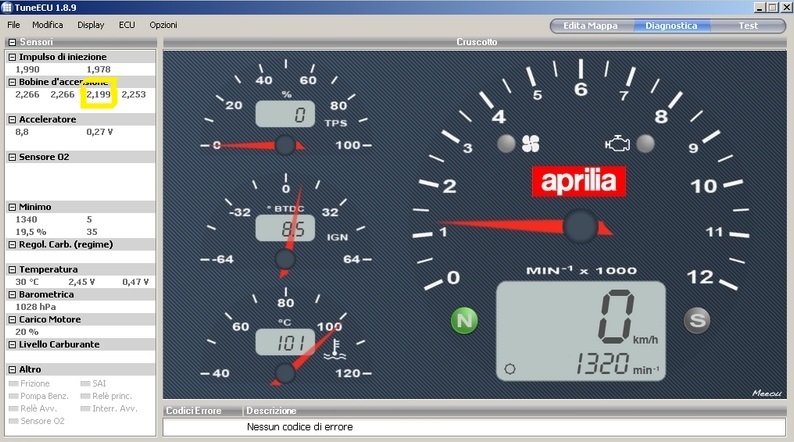Collapse Bobine d'accensione section

pos(12,82)
